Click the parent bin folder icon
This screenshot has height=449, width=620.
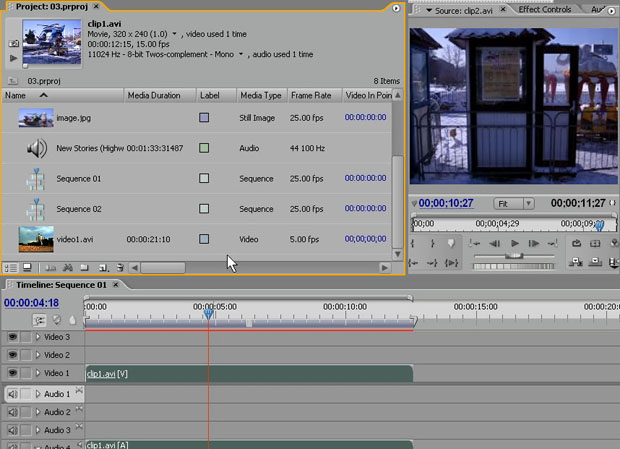[x=13, y=81]
